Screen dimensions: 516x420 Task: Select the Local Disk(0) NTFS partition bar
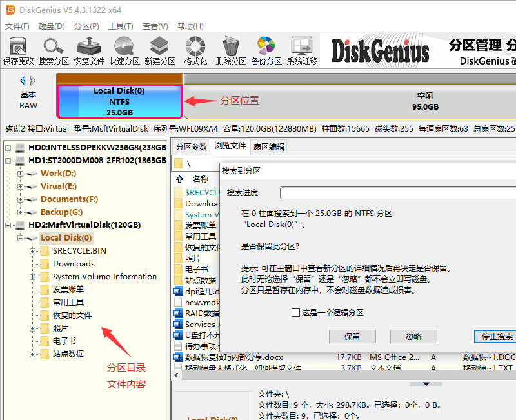tap(119, 101)
